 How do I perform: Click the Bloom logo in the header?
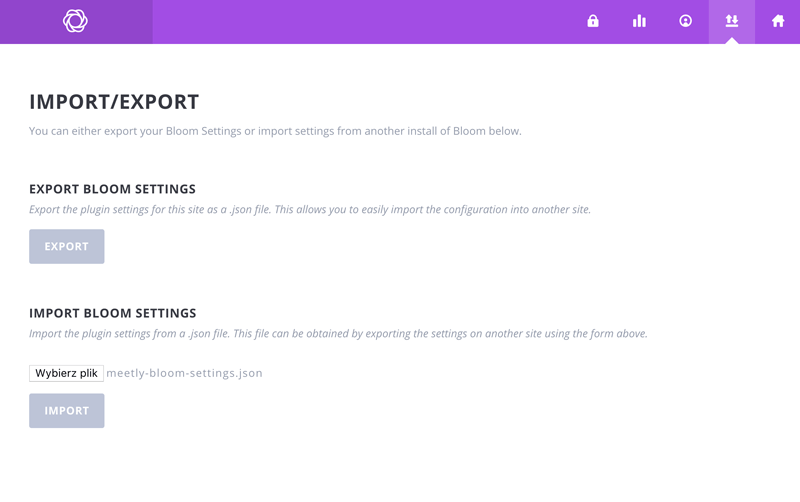click(x=76, y=21)
